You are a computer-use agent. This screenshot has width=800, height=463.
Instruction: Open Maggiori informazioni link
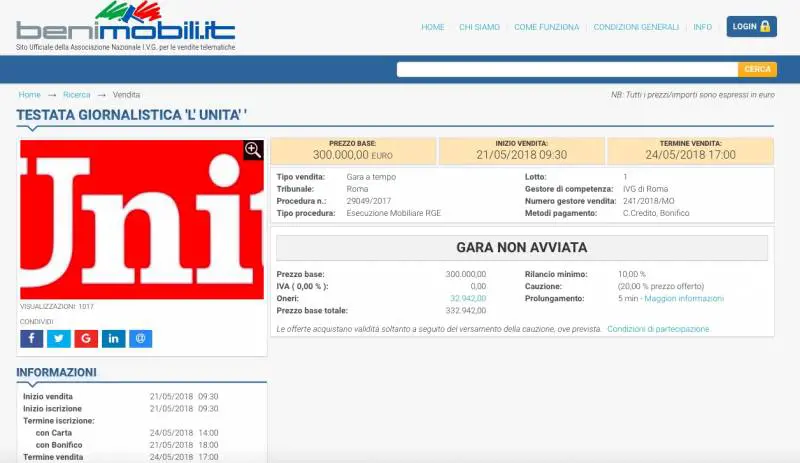684,299
